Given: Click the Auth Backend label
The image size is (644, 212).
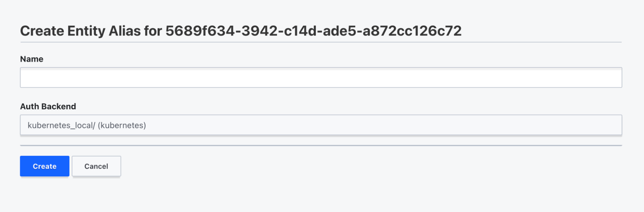Looking at the screenshot, I should coord(48,106).
